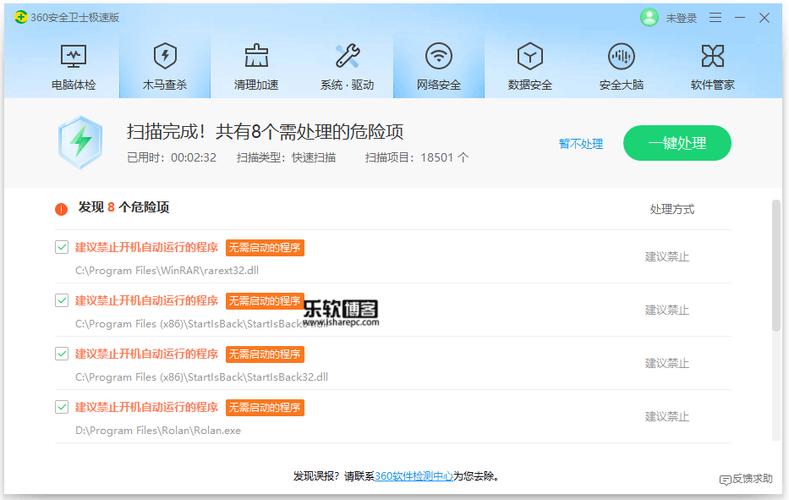Open the 360软件检测中心 link
The height and width of the screenshot is (500, 789).
414,476
